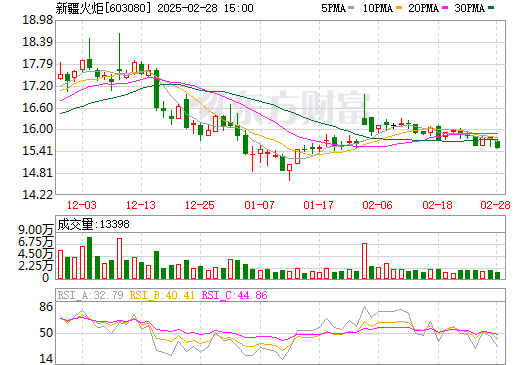Image resolution: width=520 pixels, height=365 pixels.
Task: Click the green 30PMA color marker
Action: (491, 8)
